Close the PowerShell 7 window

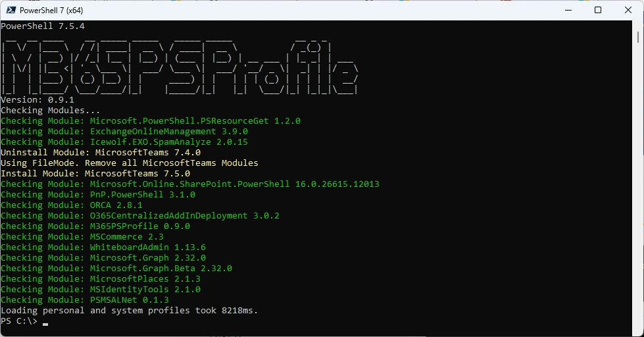coord(628,11)
